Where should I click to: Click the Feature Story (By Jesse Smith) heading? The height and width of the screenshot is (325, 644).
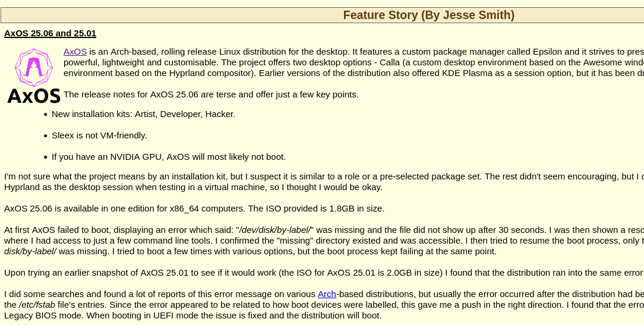[x=428, y=15]
